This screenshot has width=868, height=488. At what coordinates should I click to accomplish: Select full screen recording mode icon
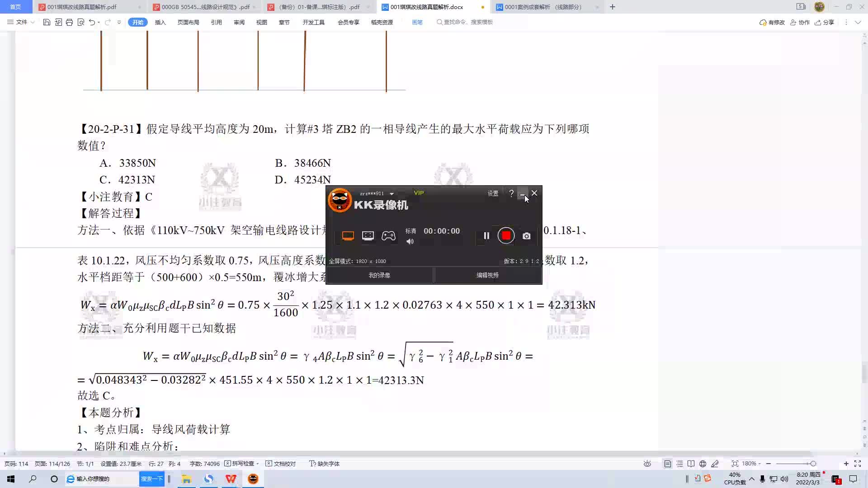(x=348, y=235)
